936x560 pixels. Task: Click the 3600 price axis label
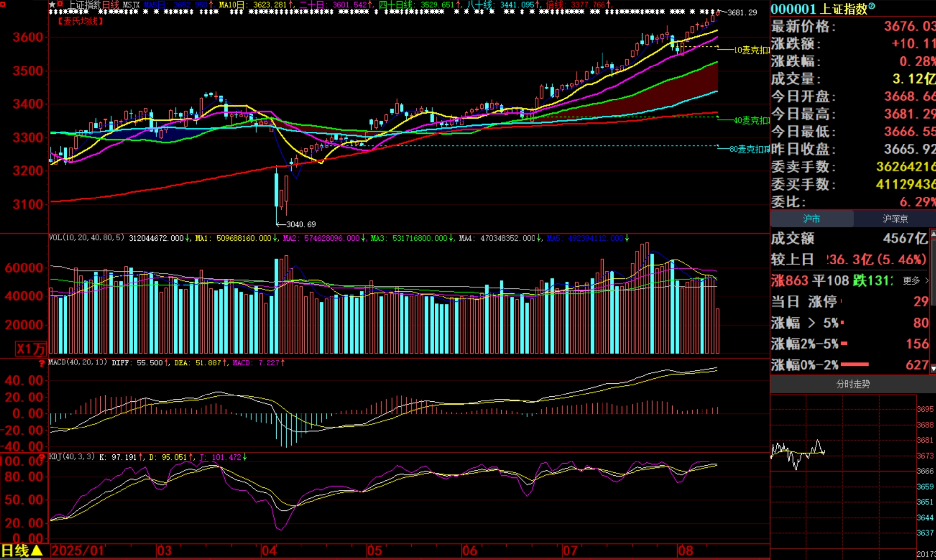pyautogui.click(x=29, y=37)
